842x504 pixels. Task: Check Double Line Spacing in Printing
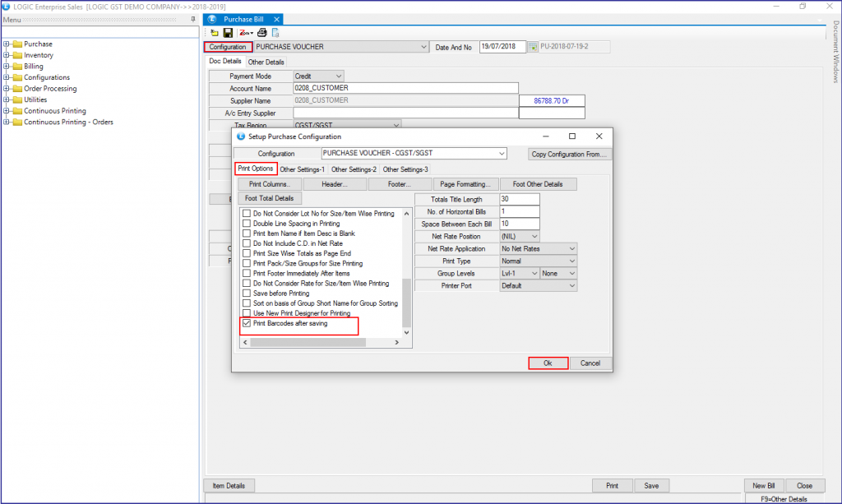click(245, 222)
